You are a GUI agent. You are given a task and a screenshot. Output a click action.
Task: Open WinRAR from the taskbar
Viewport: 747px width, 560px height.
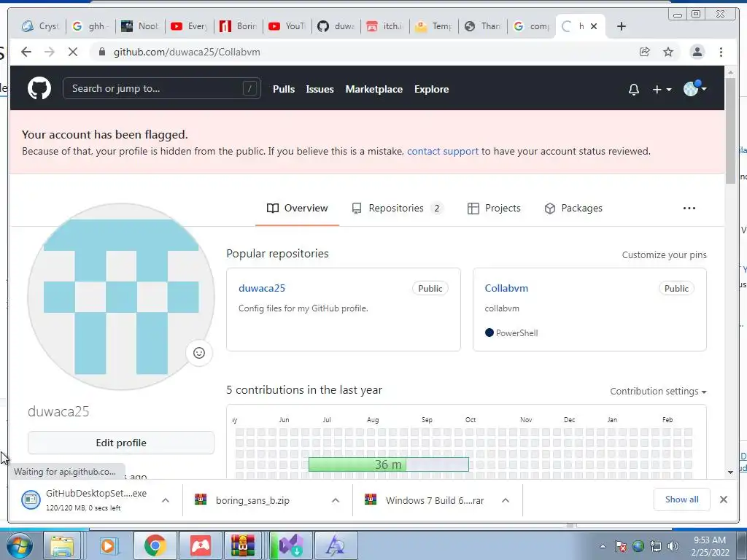pyautogui.click(x=243, y=545)
